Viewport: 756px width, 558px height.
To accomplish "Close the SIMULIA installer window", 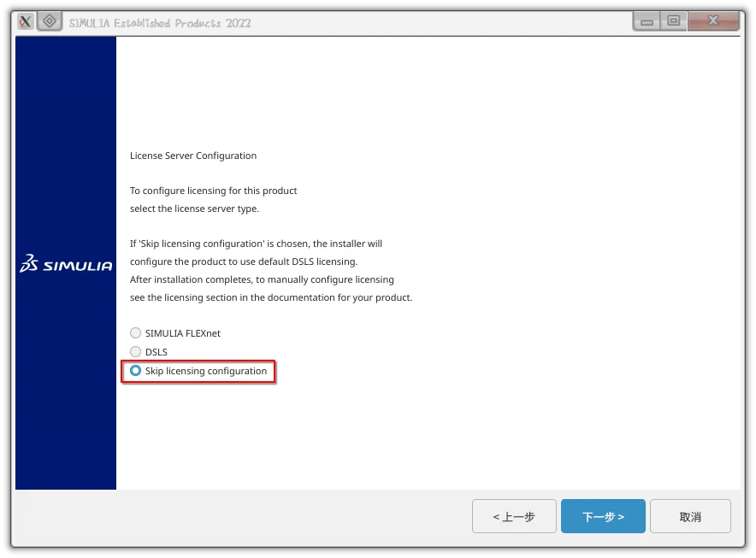I will coord(713,21).
